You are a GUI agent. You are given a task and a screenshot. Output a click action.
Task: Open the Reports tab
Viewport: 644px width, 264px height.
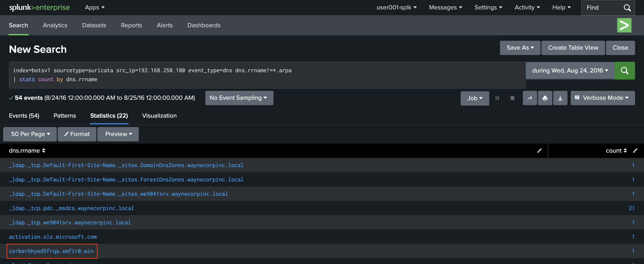[131, 25]
